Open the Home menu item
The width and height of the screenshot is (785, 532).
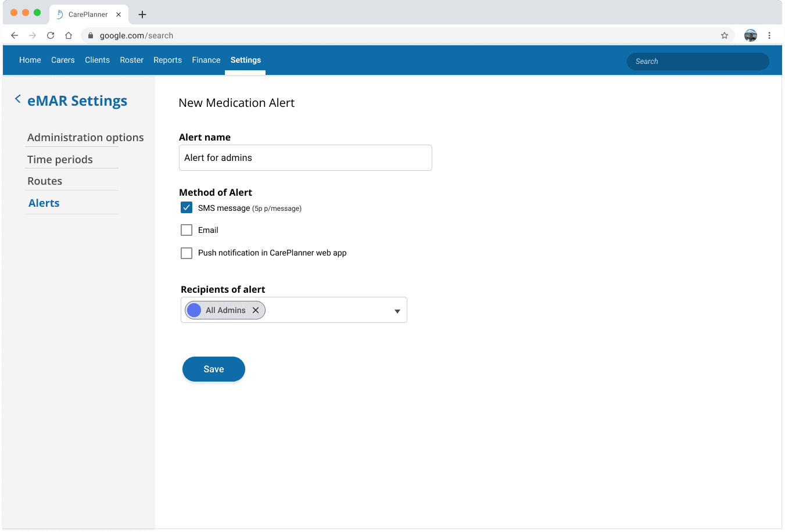pyautogui.click(x=30, y=60)
